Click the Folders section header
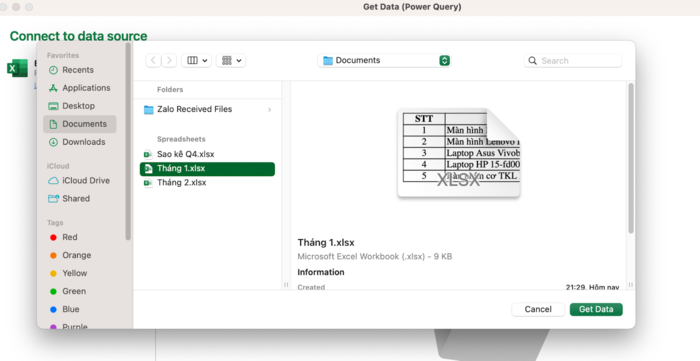 170,89
